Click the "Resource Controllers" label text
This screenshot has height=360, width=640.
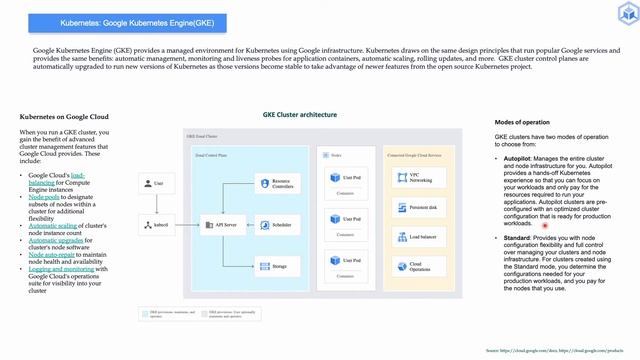click(x=282, y=184)
